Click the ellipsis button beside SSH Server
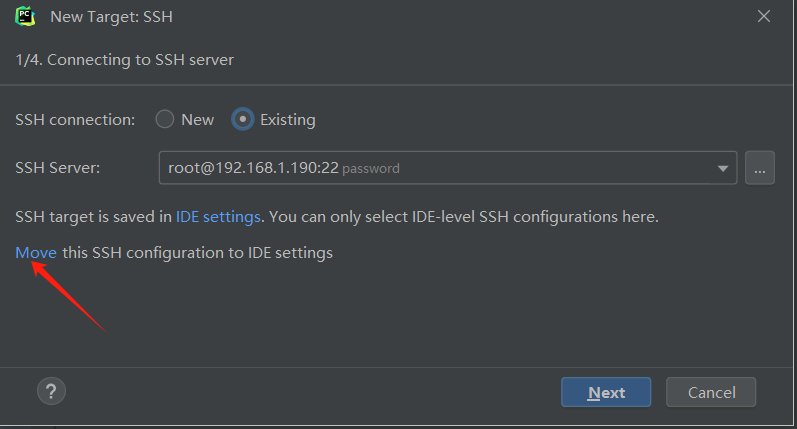The image size is (797, 429). coord(760,168)
